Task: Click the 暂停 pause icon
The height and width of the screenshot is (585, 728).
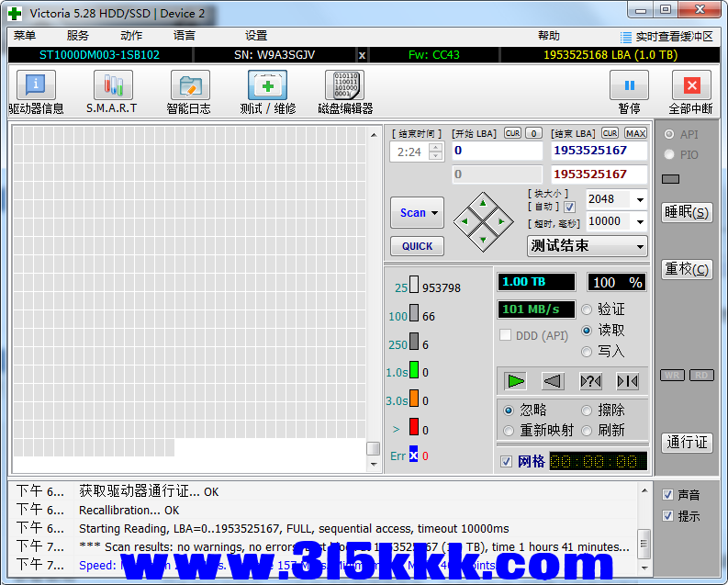Action: click(x=629, y=85)
